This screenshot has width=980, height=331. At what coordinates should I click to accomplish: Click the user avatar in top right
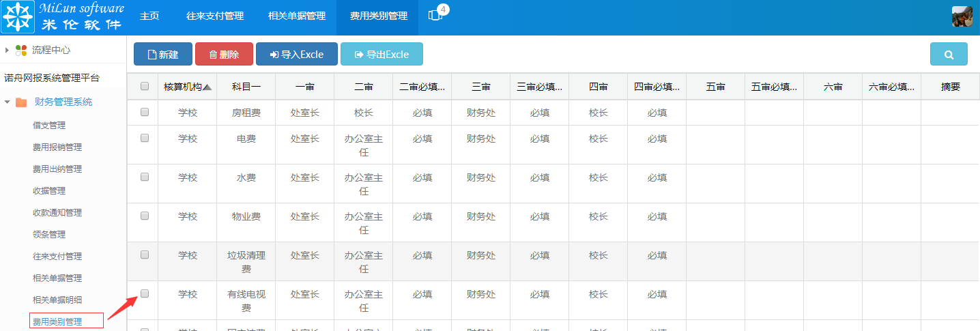click(x=962, y=16)
